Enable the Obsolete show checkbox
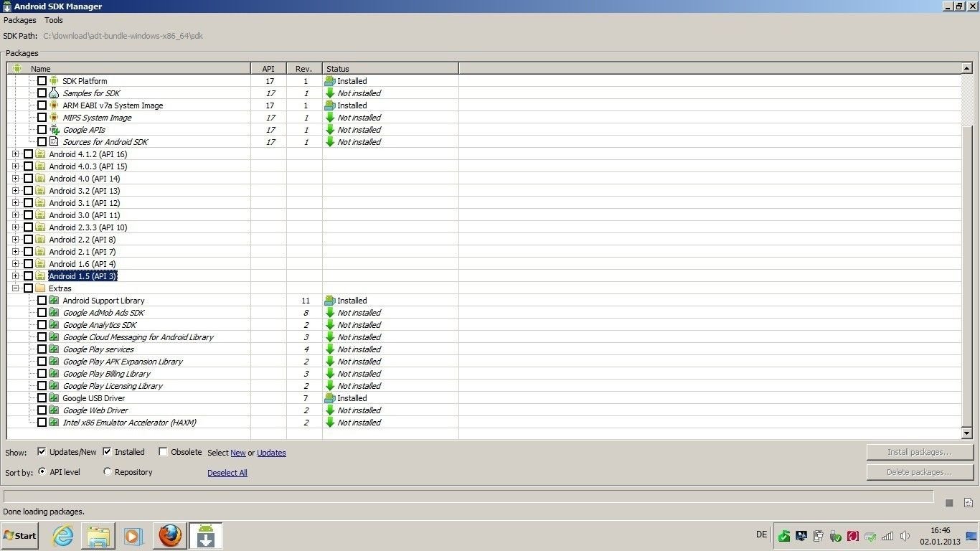The height and width of the screenshot is (551, 980). click(163, 452)
